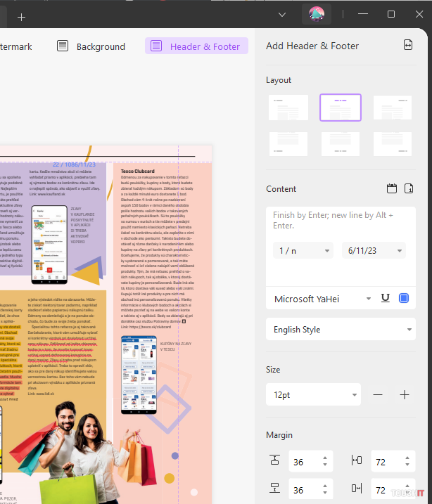The height and width of the screenshot is (504, 432).
Task: Expand the '1 / n' page number format dropdown
Action: point(304,250)
